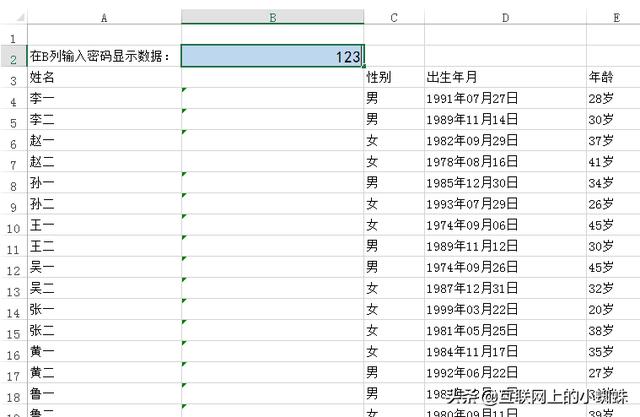Image resolution: width=640 pixels, height=417 pixels.
Task: Select row 10 header
Action: tap(13, 225)
